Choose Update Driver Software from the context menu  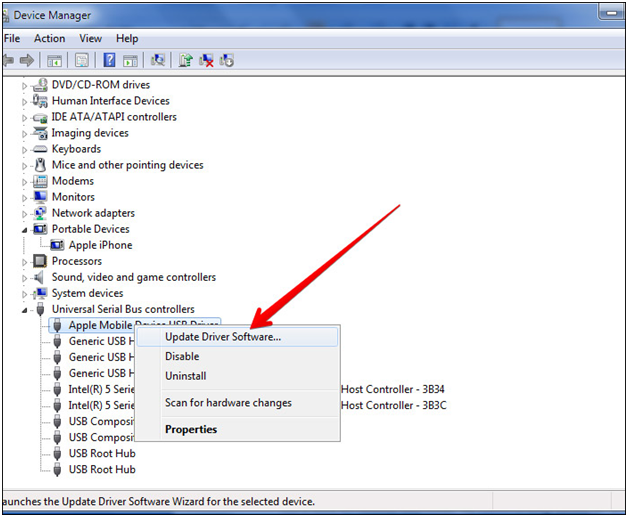tap(223, 337)
